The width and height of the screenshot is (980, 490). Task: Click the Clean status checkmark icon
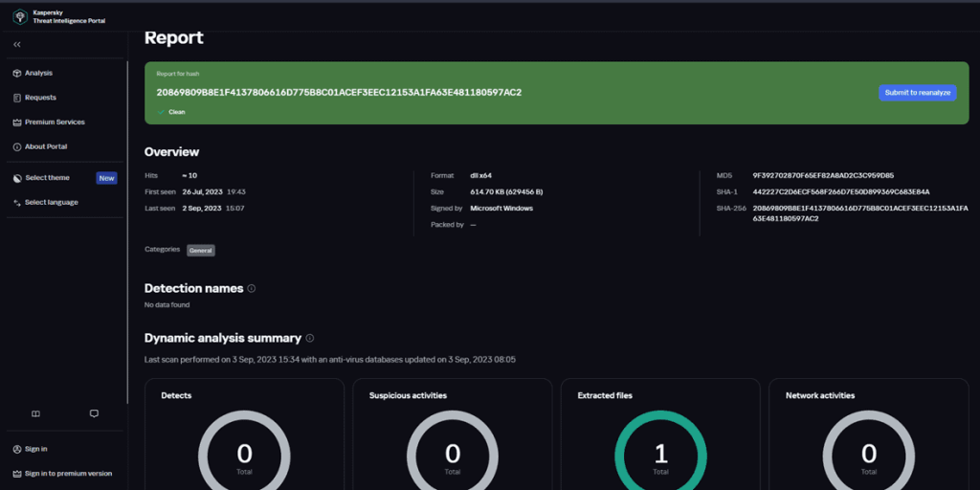coord(161,112)
